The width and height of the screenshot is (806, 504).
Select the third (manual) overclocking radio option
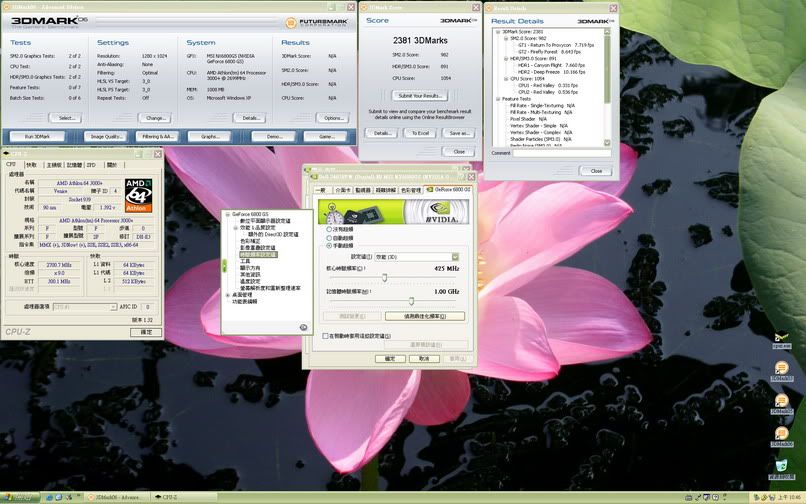(329, 246)
